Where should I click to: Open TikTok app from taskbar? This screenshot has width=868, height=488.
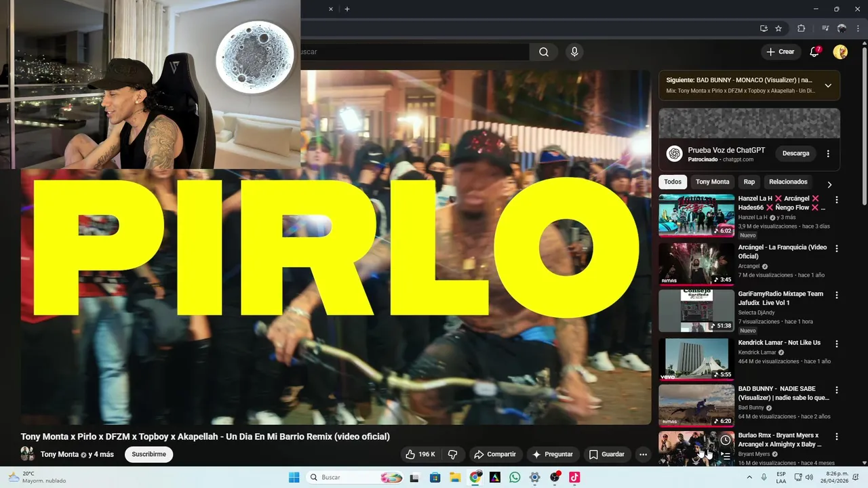pos(574,477)
